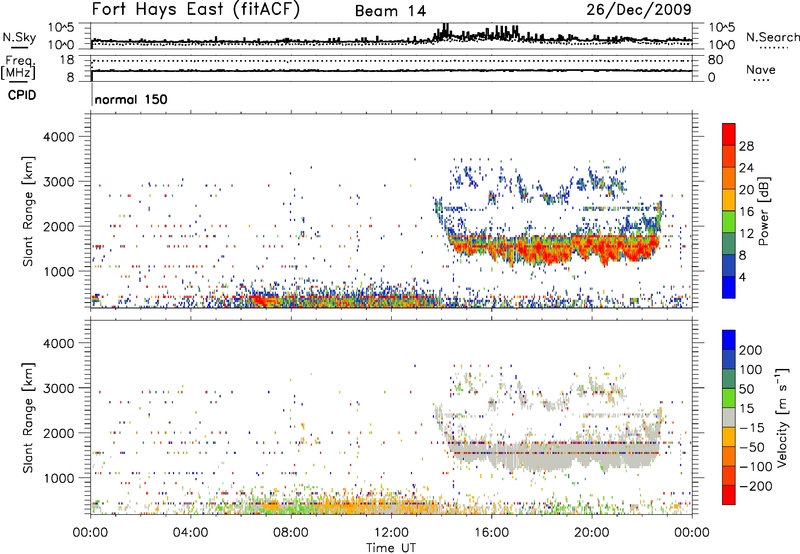
Task: Pick the gray segment of Velocity colorbar
Action: [x=729, y=418]
